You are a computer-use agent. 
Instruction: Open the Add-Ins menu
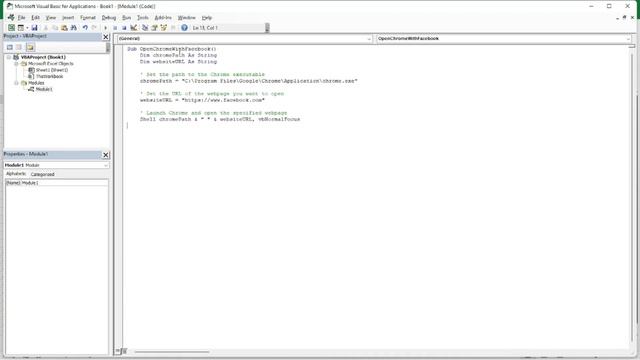click(163, 18)
